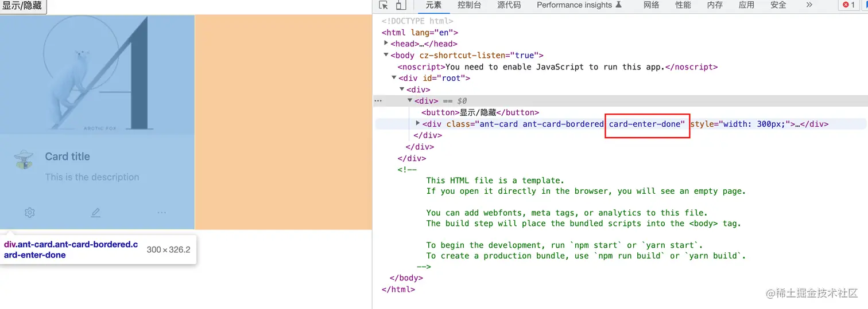Show more DevTools tabs chevron
Screen dimensions: 868x309
[809, 5]
